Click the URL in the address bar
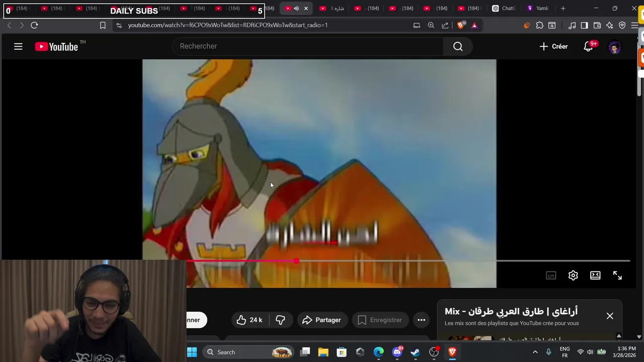Viewport: 644px width, 362px height. coord(227,25)
